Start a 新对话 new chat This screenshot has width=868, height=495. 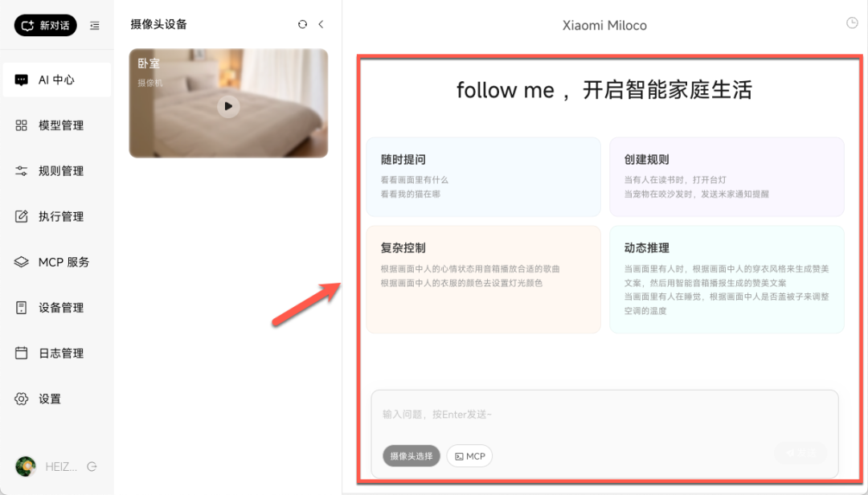44,25
